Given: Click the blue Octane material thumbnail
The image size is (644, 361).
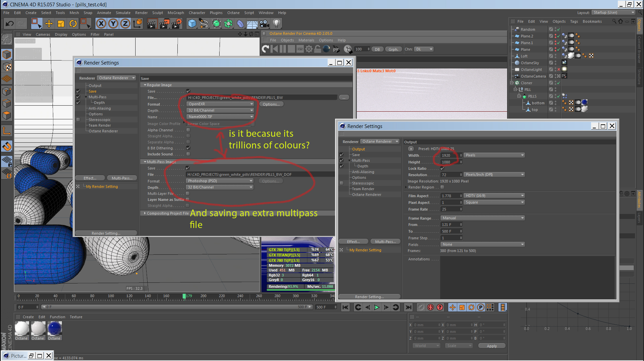Looking at the screenshot, I should [54, 329].
